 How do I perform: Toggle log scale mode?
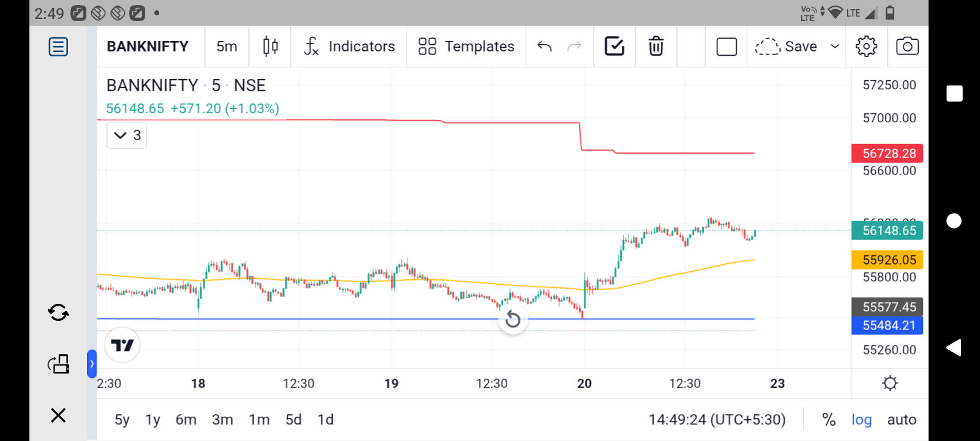(861, 420)
